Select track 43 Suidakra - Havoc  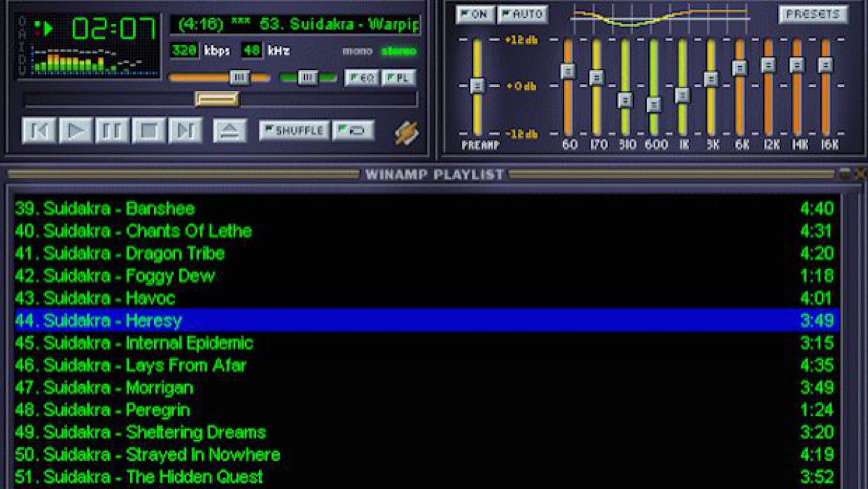point(427,298)
